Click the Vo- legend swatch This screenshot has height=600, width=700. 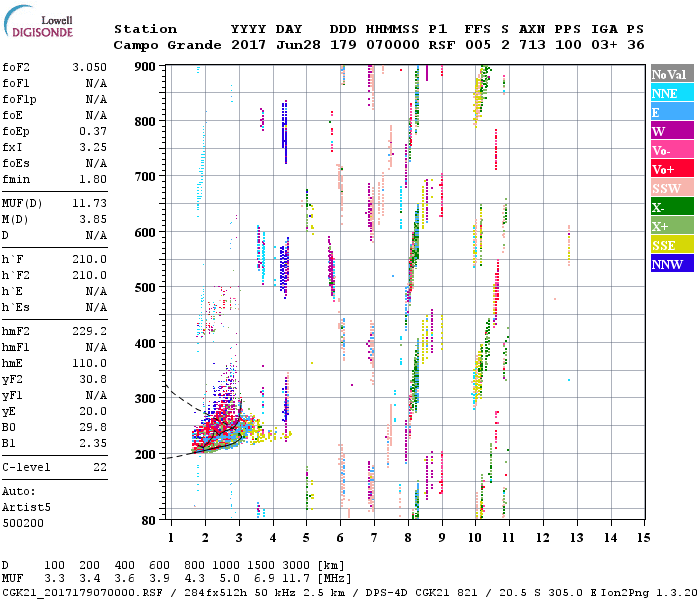coord(669,151)
